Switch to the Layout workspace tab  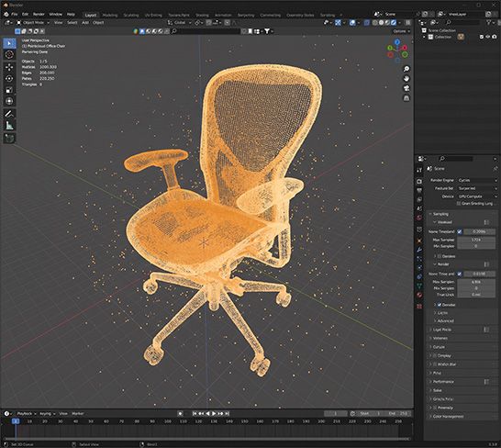91,15
